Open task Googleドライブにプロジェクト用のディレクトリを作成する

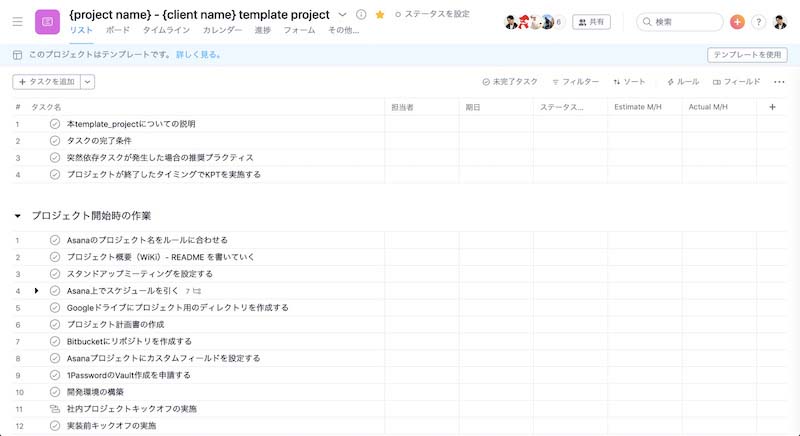click(178, 307)
